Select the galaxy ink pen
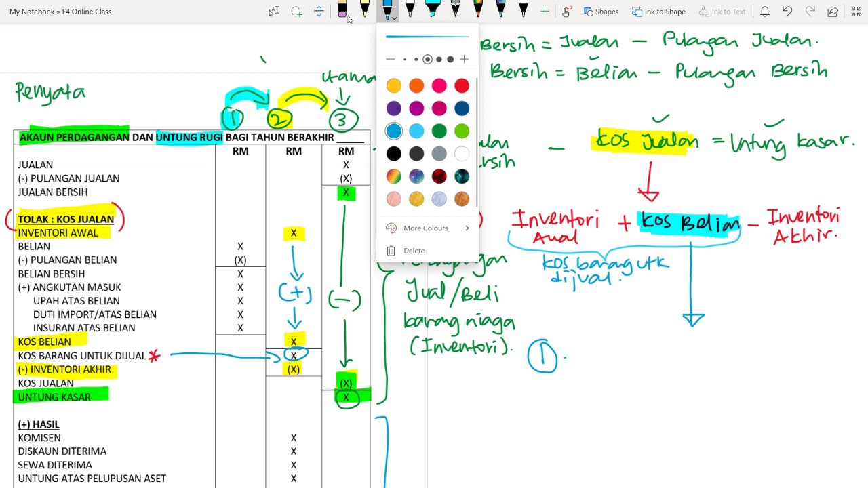The height and width of the screenshot is (488, 868). click(x=500, y=10)
